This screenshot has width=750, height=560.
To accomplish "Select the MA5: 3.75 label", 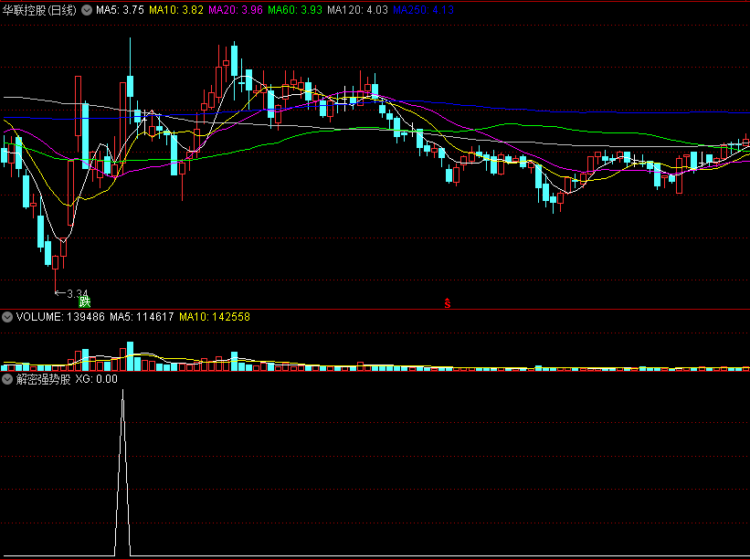I will (x=120, y=10).
